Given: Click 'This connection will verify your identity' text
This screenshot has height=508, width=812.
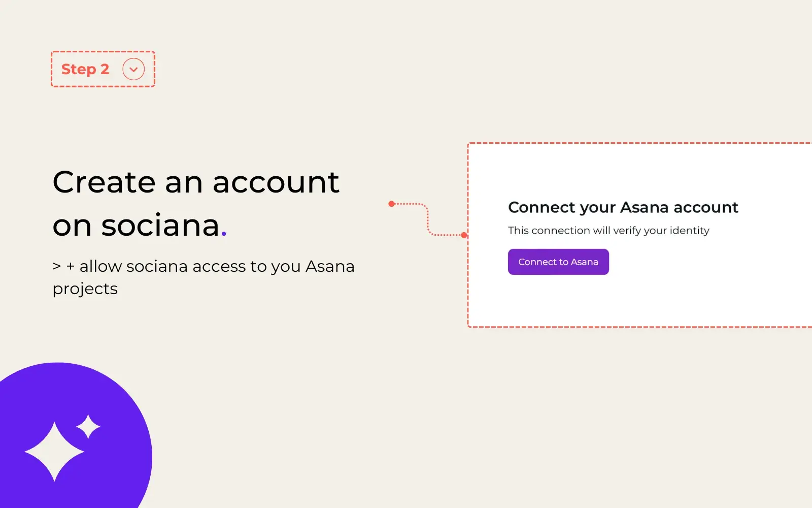Looking at the screenshot, I should point(608,231).
